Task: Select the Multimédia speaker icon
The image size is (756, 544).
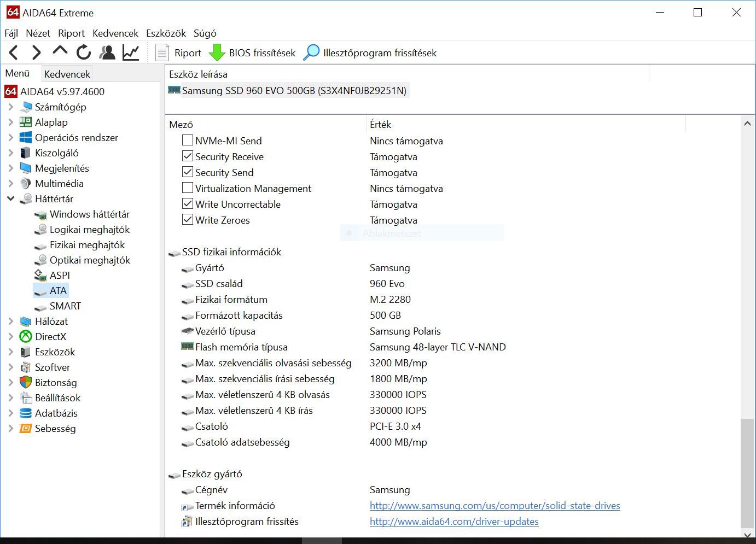Action: pyautogui.click(x=26, y=183)
